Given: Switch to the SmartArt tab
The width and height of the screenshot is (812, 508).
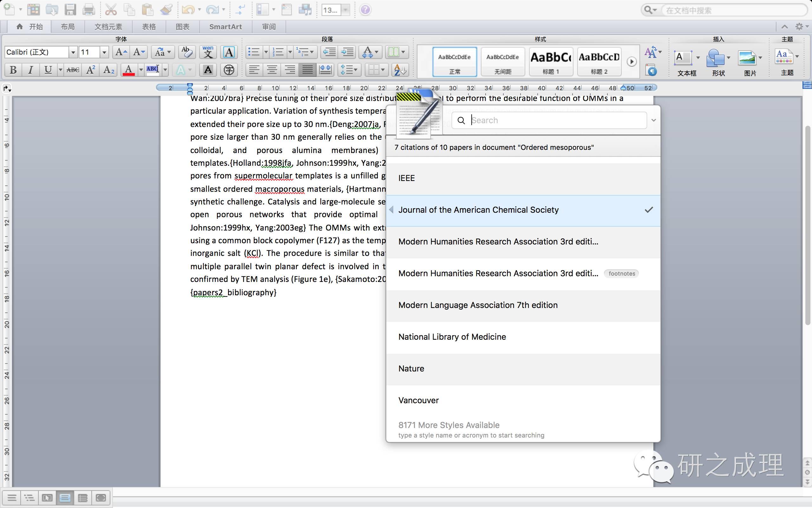Looking at the screenshot, I should click(x=226, y=27).
